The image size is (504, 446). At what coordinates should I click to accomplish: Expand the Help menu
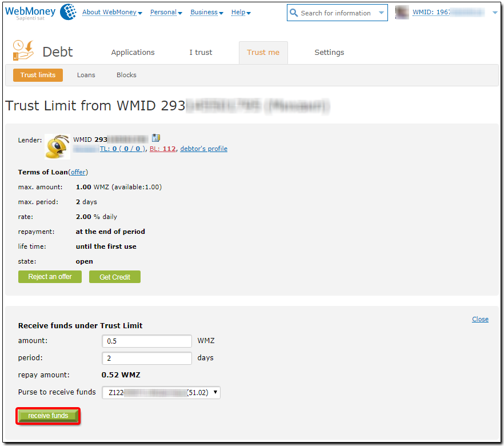tap(241, 12)
